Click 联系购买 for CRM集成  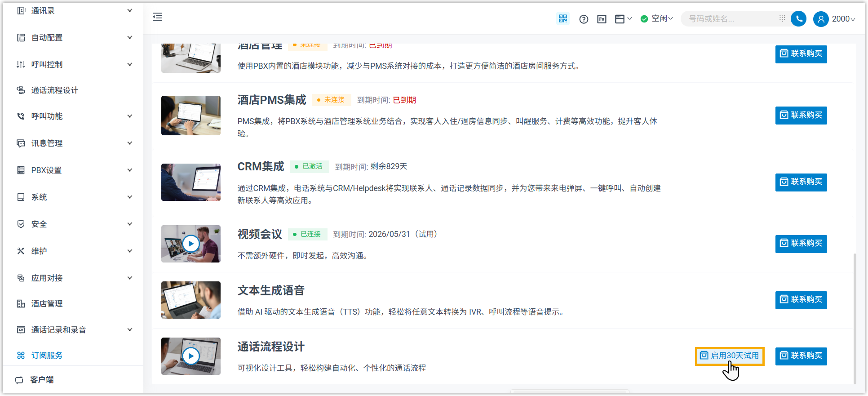(x=801, y=182)
